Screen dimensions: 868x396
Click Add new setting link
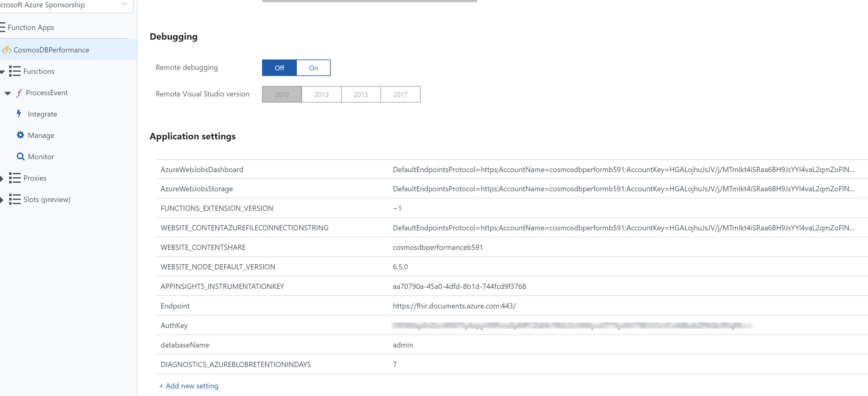(188, 386)
